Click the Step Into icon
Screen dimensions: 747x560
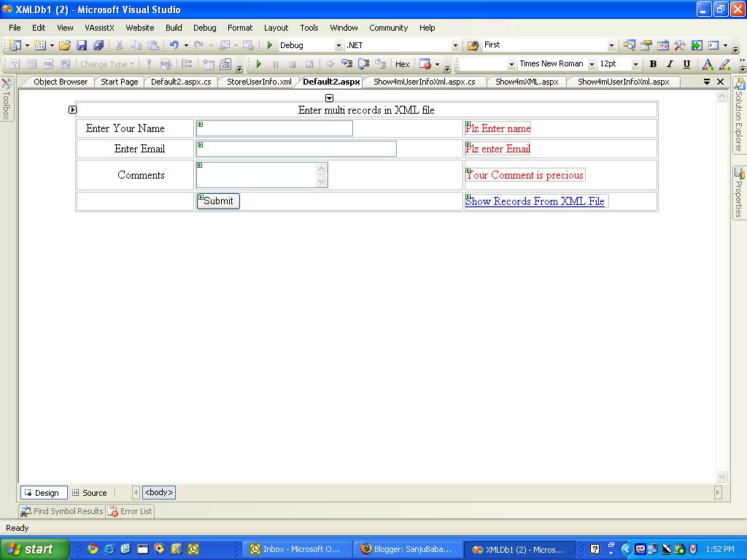(347, 64)
